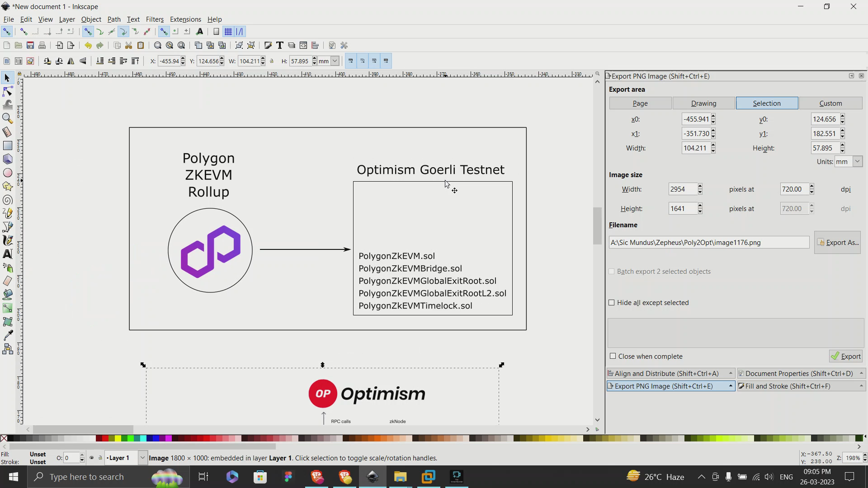The height and width of the screenshot is (488, 868).
Task: Set export area to Drawing
Action: coord(704,103)
